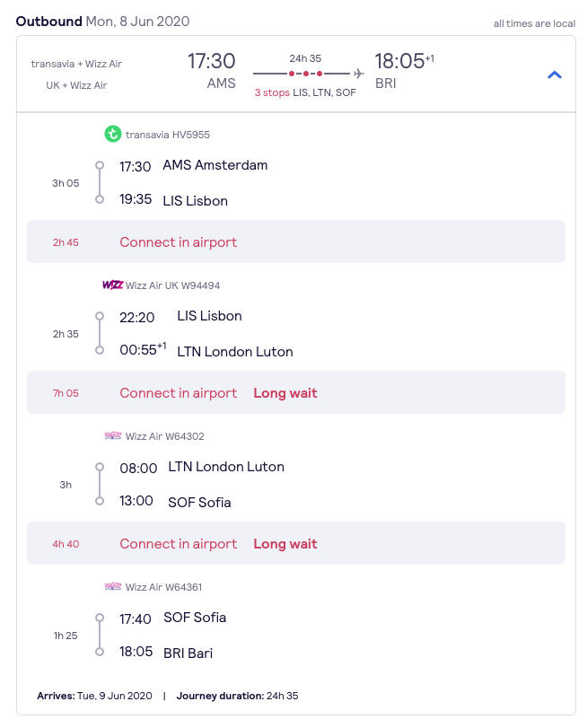
Task: Click the Wizz Air W64302 logo icon
Action: (x=113, y=435)
